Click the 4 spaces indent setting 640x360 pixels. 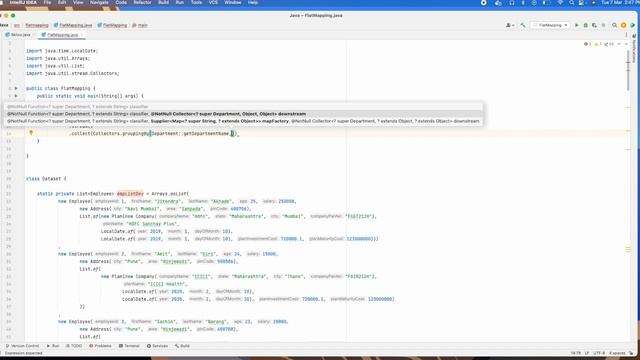617,353
